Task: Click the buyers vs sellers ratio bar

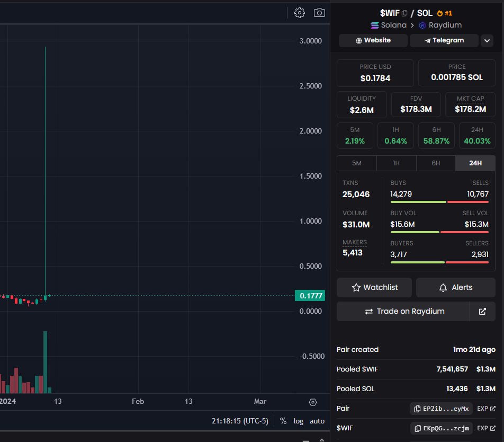Action: click(439, 262)
